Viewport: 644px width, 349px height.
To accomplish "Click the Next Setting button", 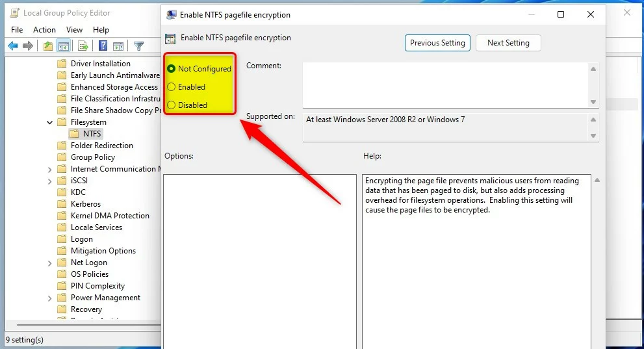I will click(x=508, y=43).
